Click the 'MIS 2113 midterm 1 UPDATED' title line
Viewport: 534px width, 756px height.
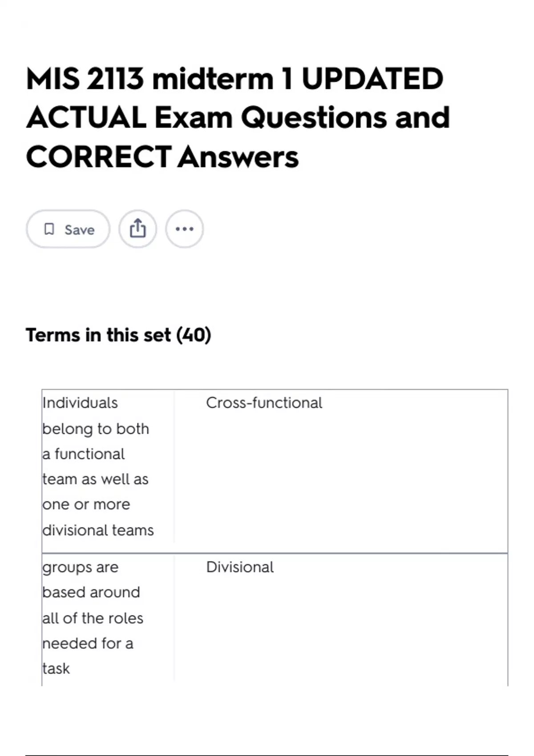tap(235, 79)
